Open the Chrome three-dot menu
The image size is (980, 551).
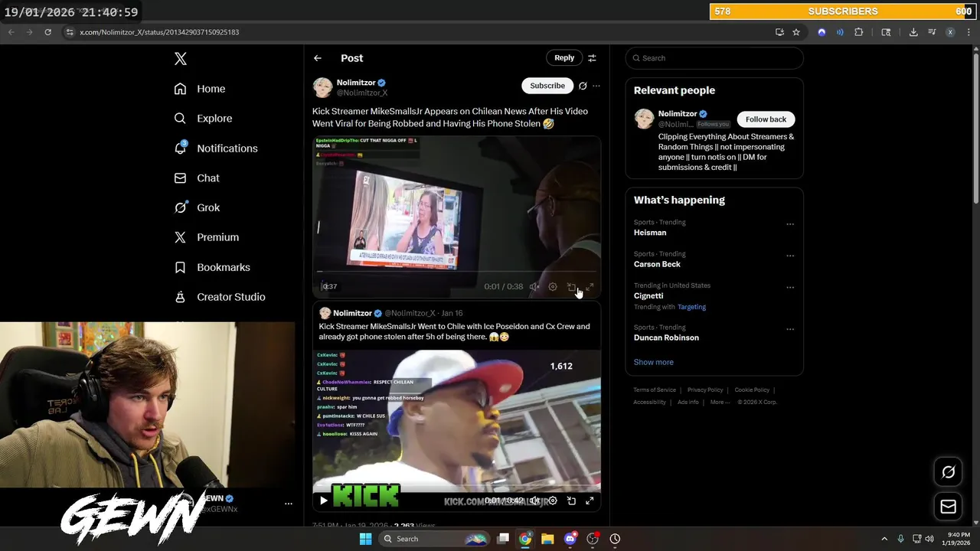click(x=968, y=32)
